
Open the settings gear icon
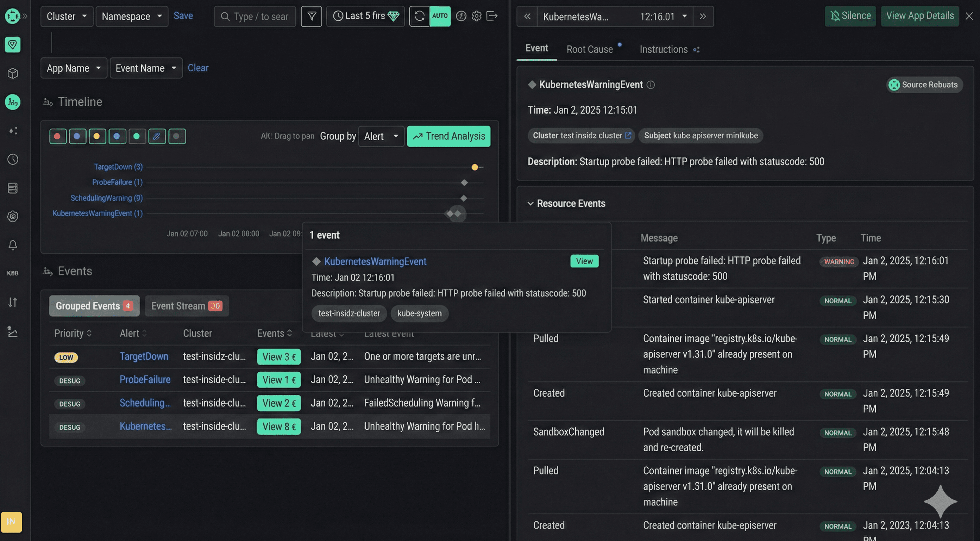click(x=476, y=16)
